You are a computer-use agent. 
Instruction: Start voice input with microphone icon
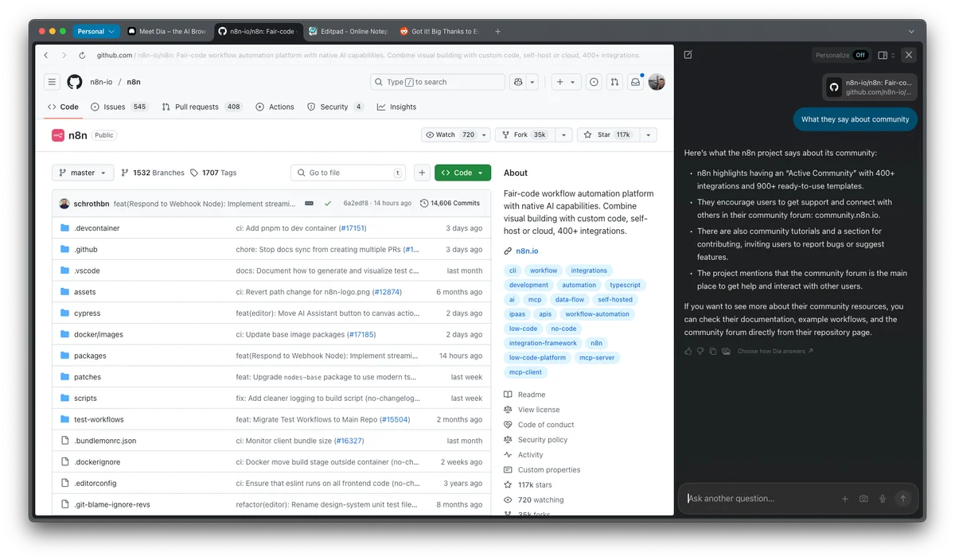click(x=883, y=499)
